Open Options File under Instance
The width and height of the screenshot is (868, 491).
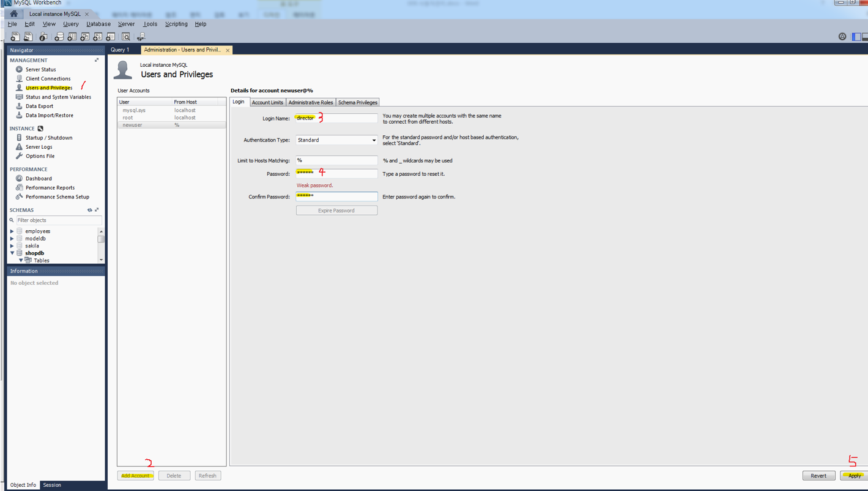(40, 156)
